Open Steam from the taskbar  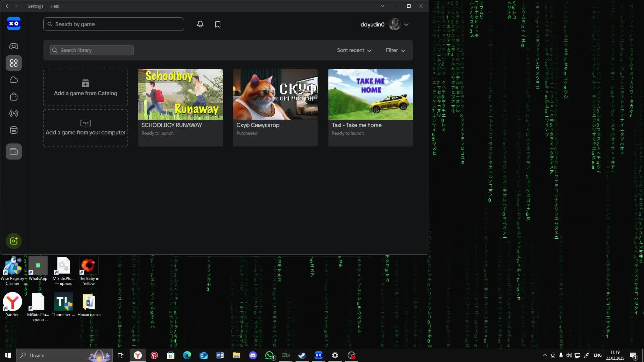302,355
